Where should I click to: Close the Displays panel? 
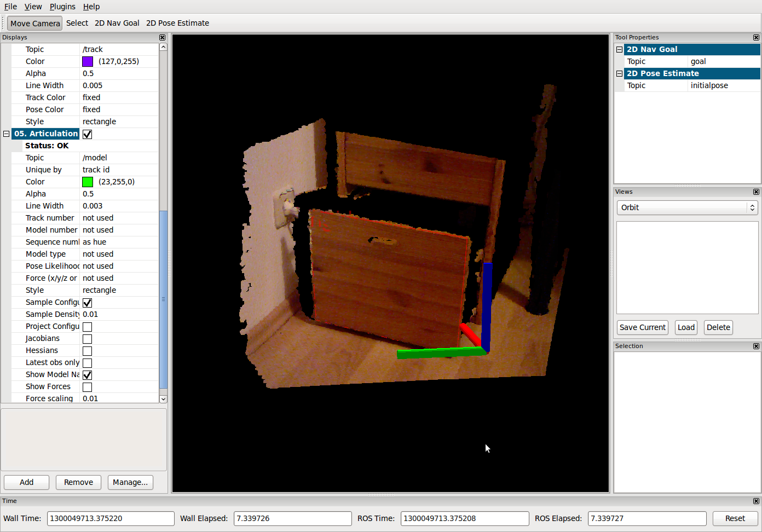[x=162, y=38]
